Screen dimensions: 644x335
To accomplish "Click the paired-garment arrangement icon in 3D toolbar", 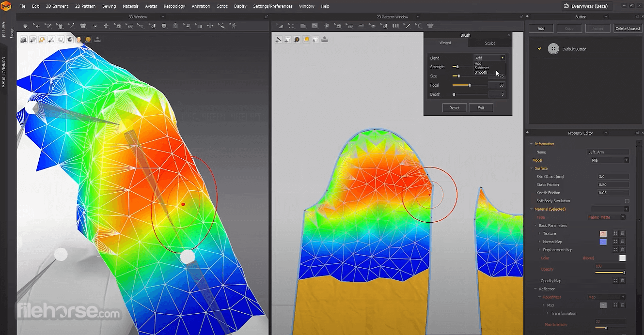I will (x=83, y=26).
